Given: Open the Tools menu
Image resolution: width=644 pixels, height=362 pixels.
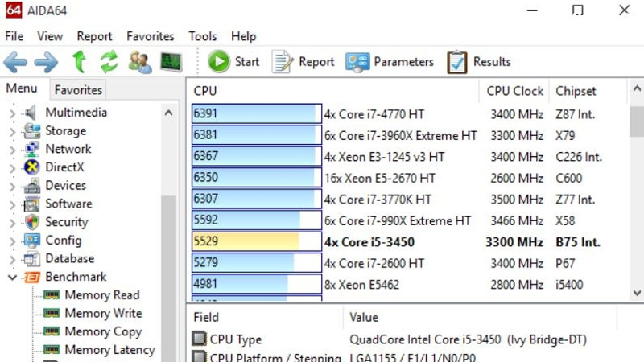Looking at the screenshot, I should [203, 36].
